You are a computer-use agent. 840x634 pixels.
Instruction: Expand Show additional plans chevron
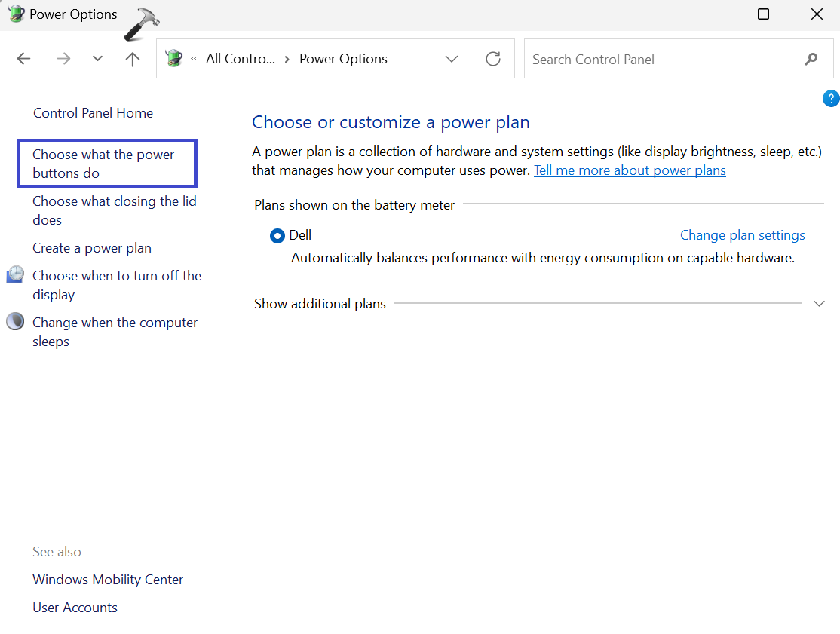coord(820,304)
